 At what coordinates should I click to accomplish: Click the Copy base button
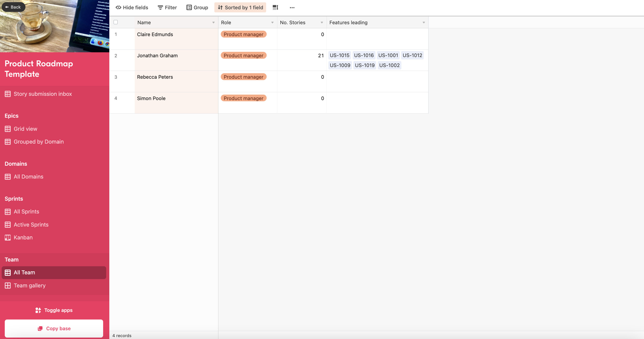(x=54, y=328)
